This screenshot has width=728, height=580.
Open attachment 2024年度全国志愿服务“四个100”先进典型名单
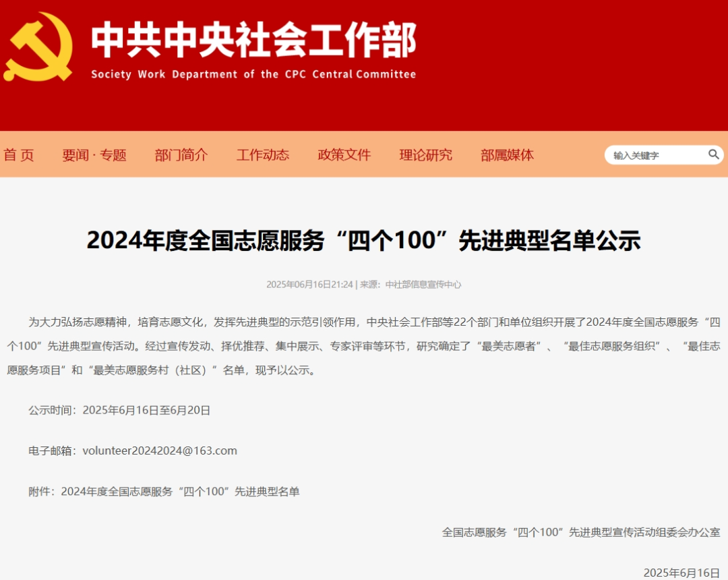pyautogui.click(x=180, y=491)
